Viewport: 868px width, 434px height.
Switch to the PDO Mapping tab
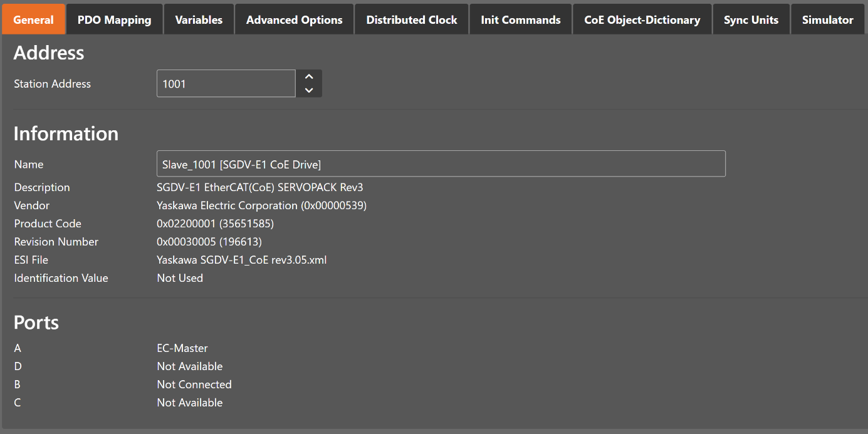pos(114,19)
